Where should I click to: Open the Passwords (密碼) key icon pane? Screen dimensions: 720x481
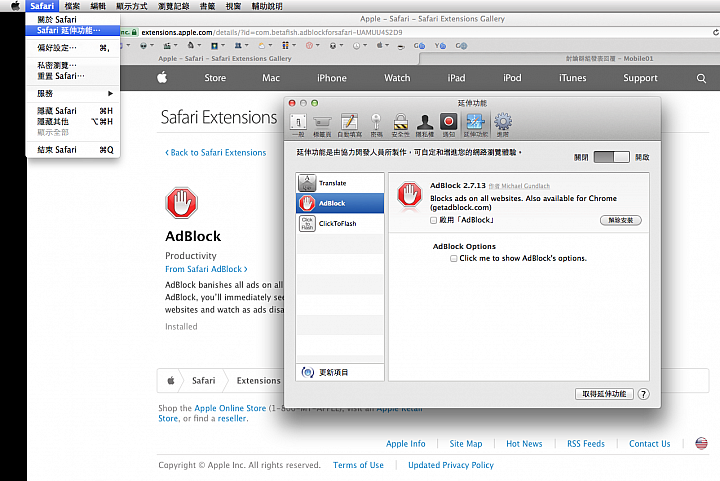[x=376, y=125]
